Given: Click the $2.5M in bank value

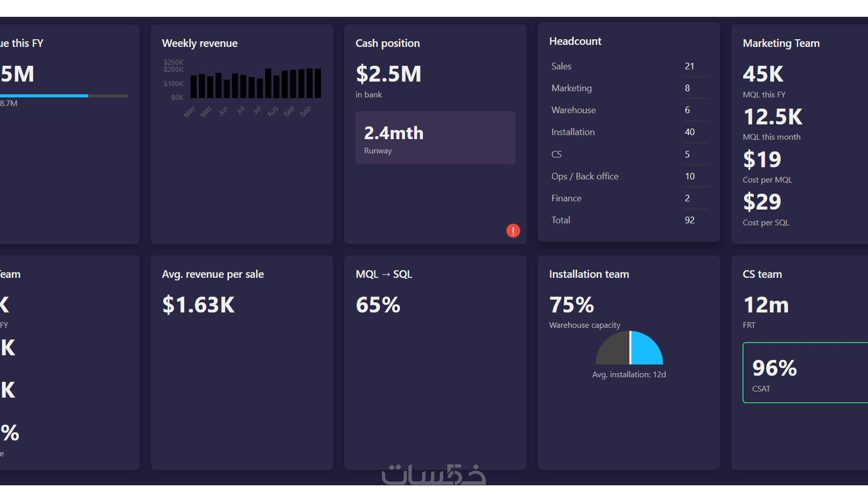Looking at the screenshot, I should [x=389, y=74].
